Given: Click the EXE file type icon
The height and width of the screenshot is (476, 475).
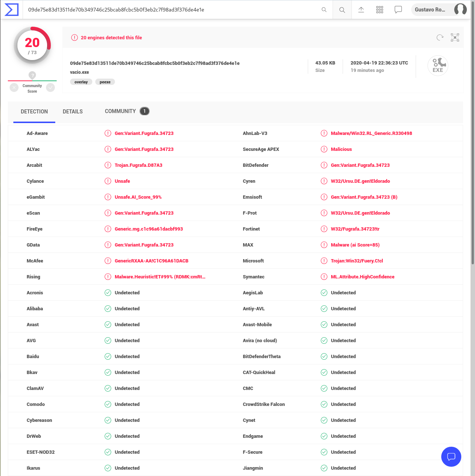Looking at the screenshot, I should point(438,66).
